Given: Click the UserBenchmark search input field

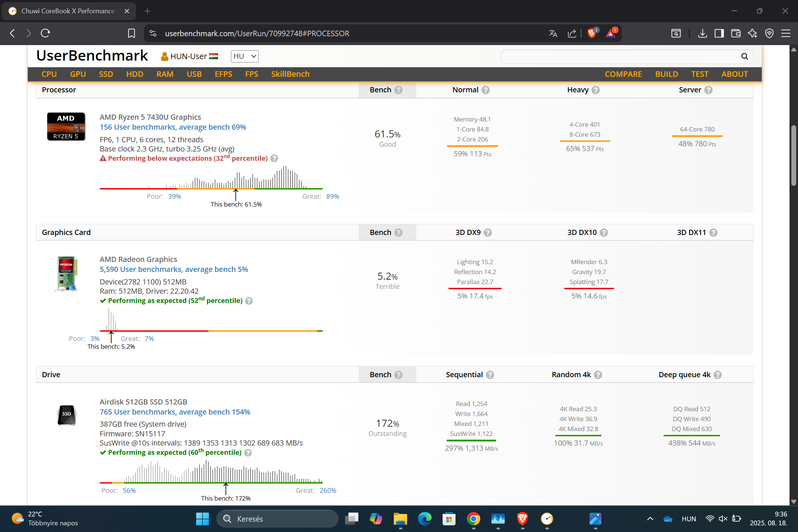Looking at the screenshot, I should [x=621, y=57].
